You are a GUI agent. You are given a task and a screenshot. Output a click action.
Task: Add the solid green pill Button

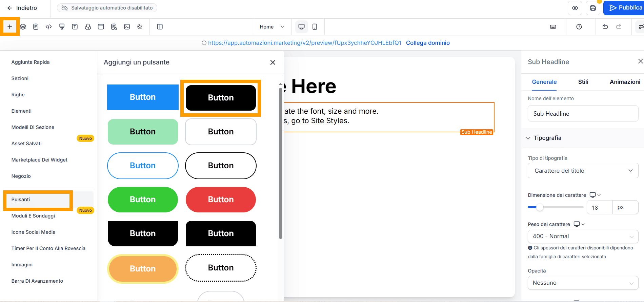point(143,200)
